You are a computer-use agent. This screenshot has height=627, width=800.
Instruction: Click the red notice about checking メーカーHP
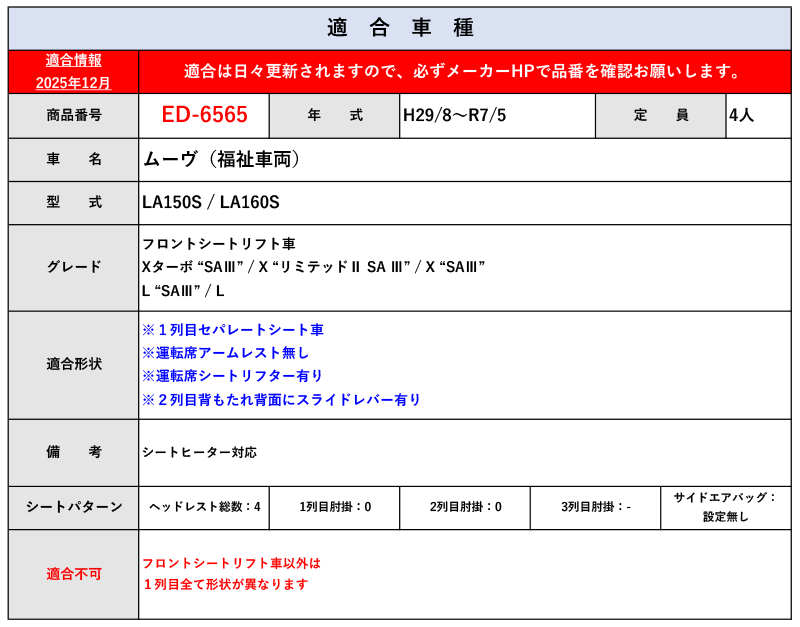point(464,72)
